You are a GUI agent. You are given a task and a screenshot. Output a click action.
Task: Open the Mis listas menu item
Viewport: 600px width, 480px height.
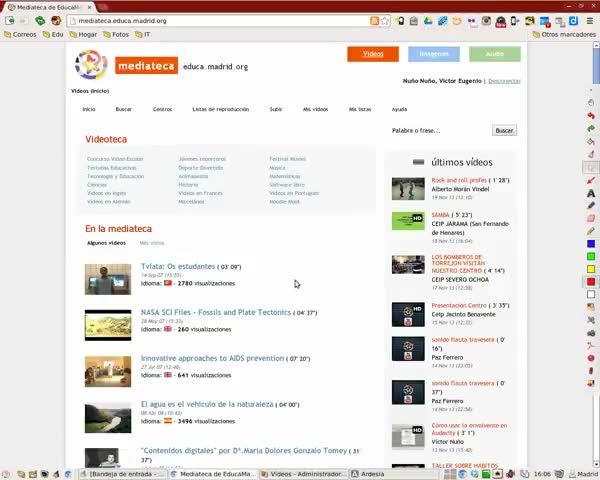coord(360,109)
